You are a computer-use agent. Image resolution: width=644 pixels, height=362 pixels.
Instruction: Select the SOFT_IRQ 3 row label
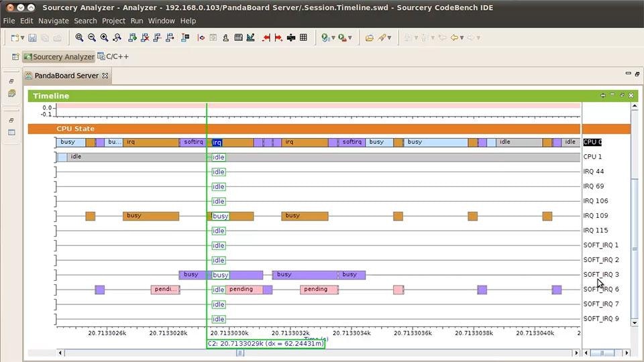pyautogui.click(x=601, y=275)
